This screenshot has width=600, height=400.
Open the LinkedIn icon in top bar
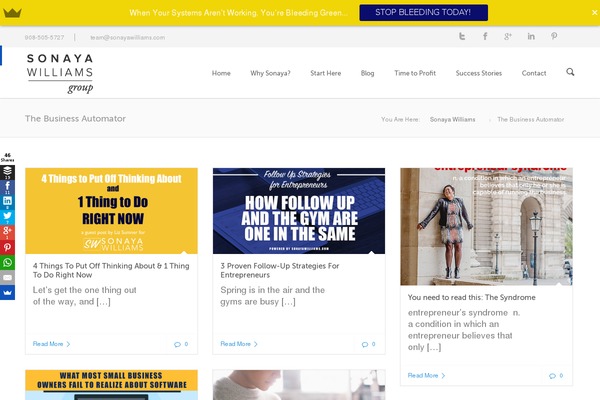(x=531, y=36)
